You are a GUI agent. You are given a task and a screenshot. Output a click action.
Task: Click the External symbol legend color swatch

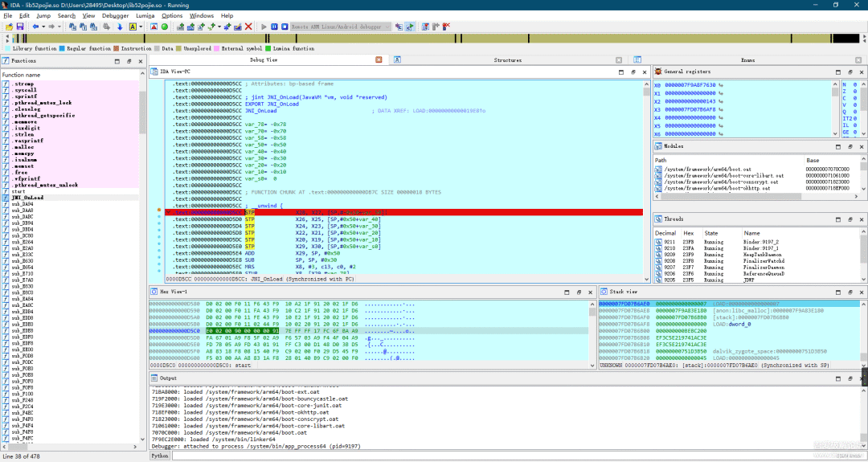(x=216, y=49)
